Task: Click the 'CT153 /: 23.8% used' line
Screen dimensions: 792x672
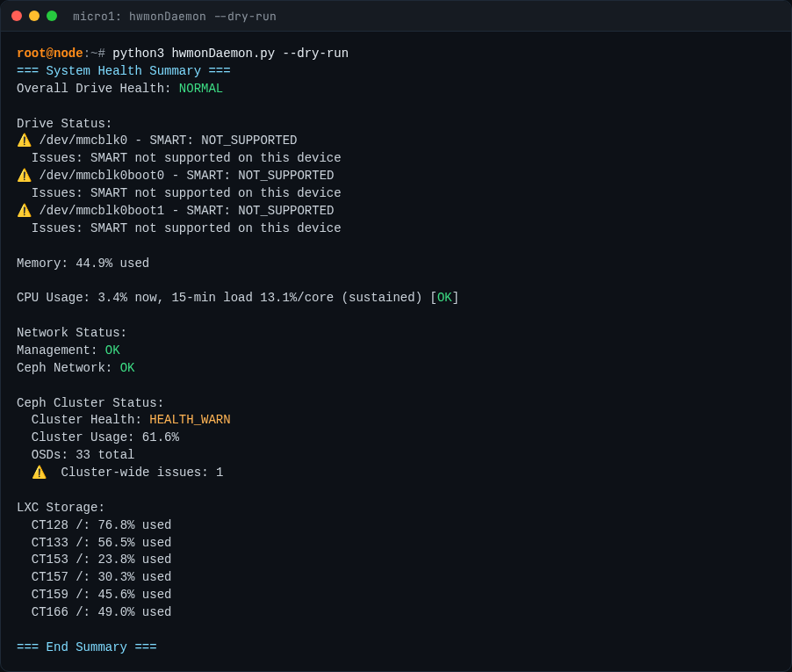Action: point(101,560)
